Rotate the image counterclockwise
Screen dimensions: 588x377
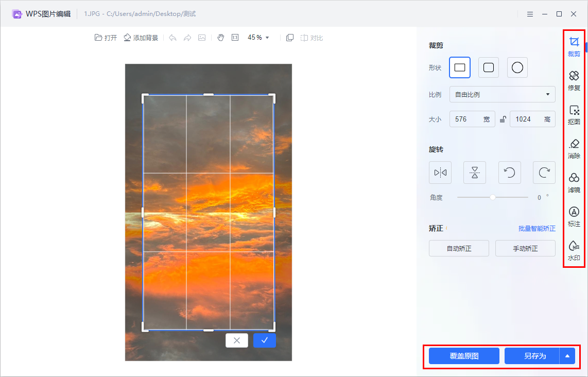click(x=509, y=173)
